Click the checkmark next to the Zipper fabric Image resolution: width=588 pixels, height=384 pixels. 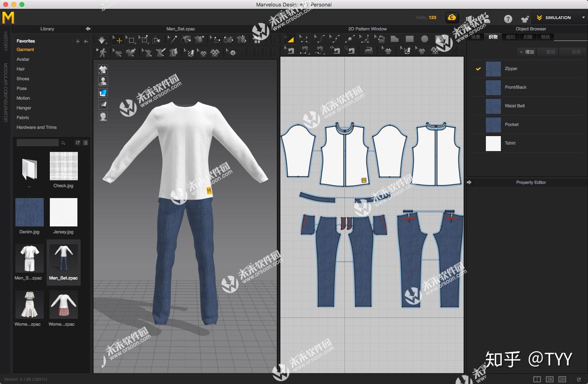pyautogui.click(x=478, y=69)
